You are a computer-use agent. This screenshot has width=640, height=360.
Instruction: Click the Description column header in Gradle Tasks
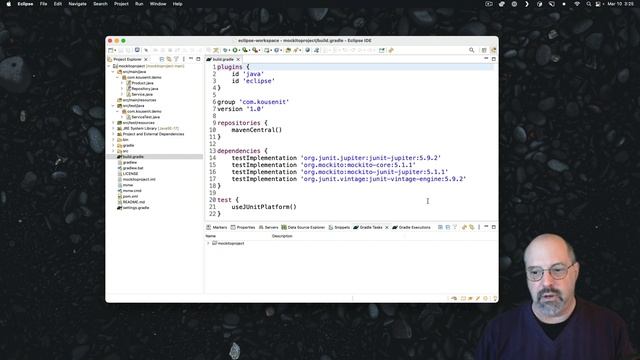[x=282, y=236]
